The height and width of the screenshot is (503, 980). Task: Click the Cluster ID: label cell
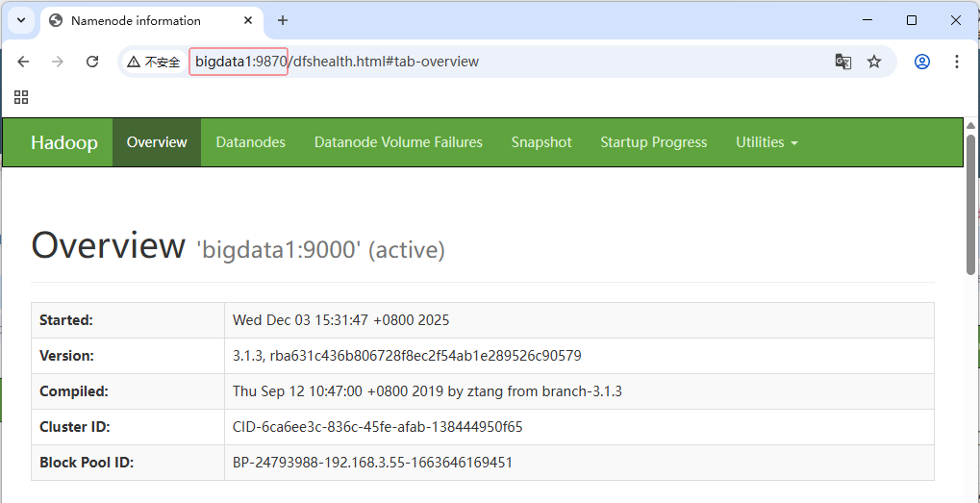click(x=128, y=427)
